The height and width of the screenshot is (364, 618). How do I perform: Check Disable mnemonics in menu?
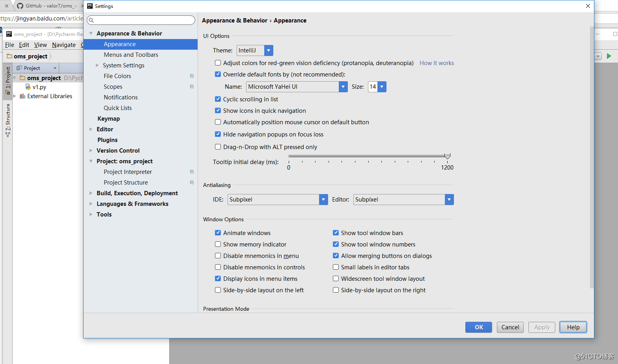(218, 256)
